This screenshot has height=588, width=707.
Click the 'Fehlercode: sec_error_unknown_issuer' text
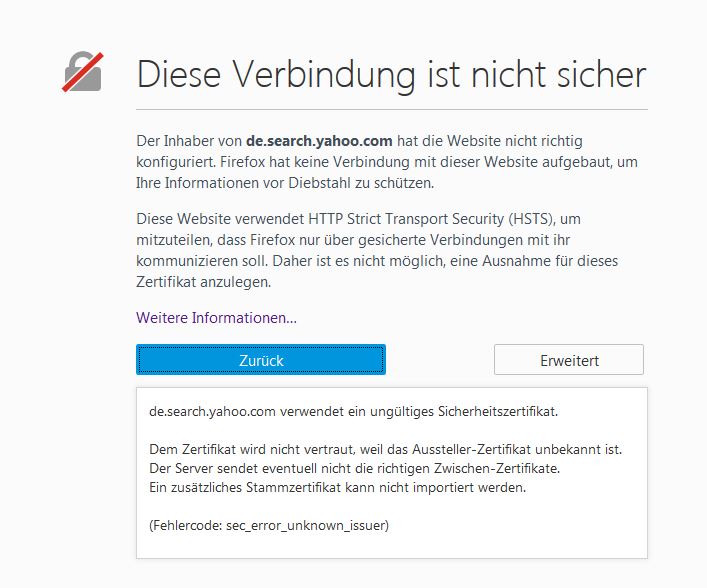[x=269, y=525]
